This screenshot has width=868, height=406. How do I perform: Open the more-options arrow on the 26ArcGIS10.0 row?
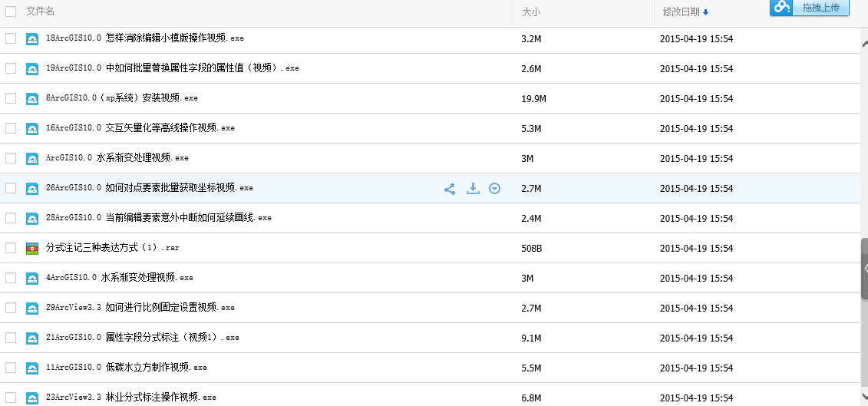click(495, 189)
